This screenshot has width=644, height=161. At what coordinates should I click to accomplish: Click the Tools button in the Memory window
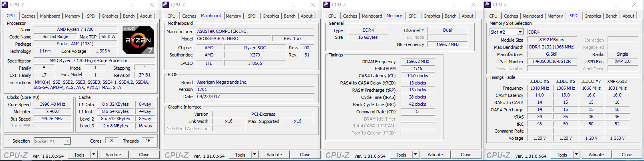(401, 155)
